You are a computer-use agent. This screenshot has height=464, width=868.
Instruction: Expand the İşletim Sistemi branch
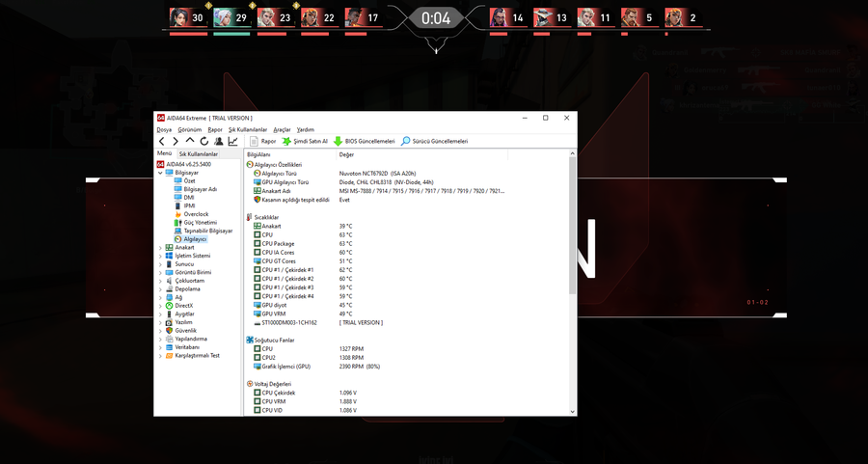160,256
